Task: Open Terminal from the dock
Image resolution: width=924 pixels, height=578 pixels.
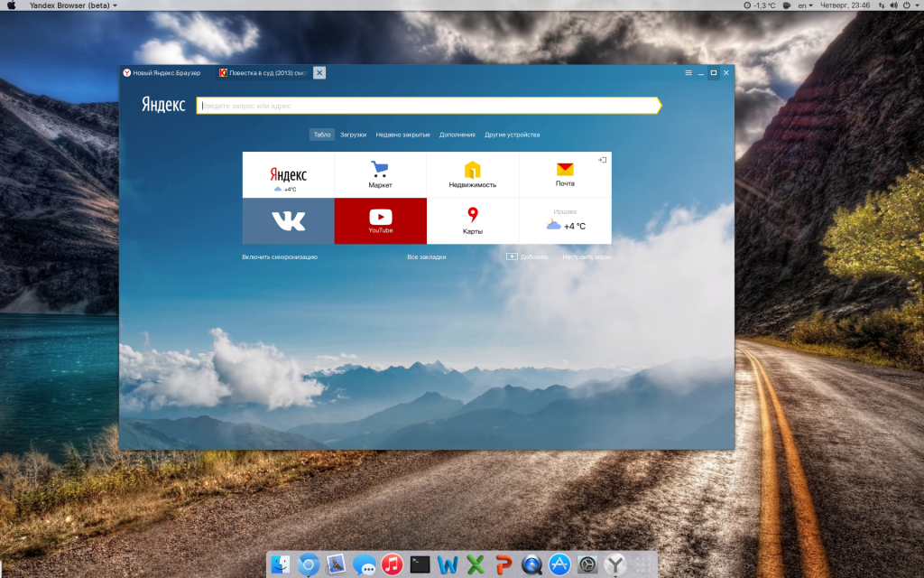Action: point(420,564)
